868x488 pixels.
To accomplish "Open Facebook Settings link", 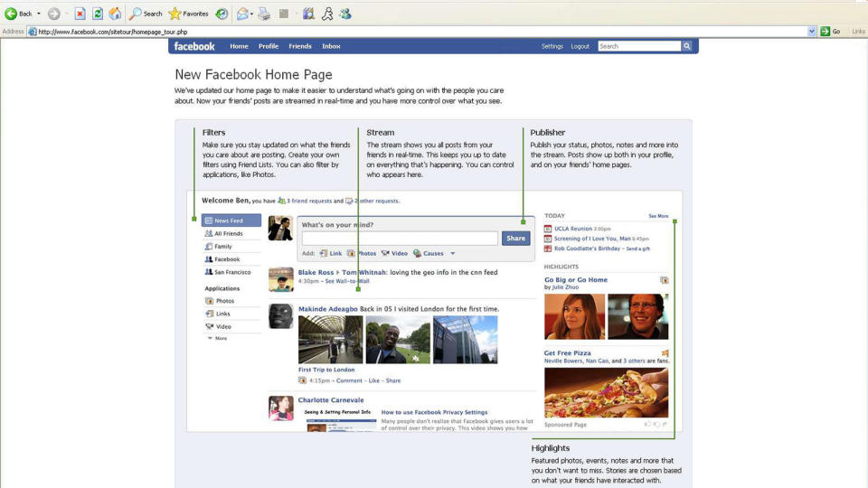I will pyautogui.click(x=552, y=46).
